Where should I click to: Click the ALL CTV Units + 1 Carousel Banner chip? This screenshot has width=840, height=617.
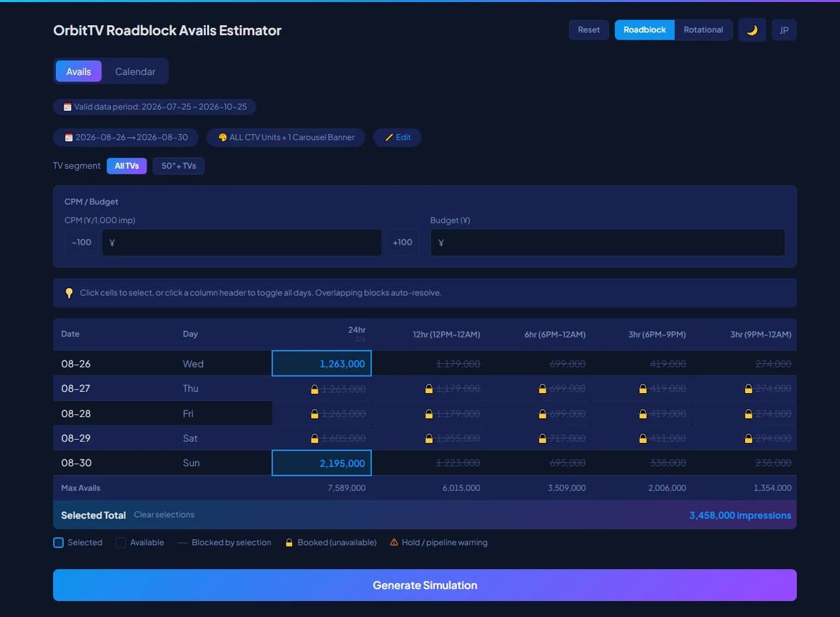(x=286, y=137)
